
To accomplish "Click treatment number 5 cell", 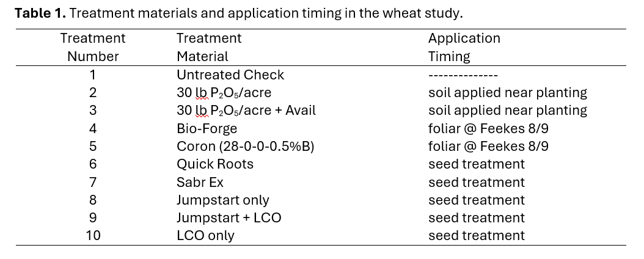I will [93, 147].
